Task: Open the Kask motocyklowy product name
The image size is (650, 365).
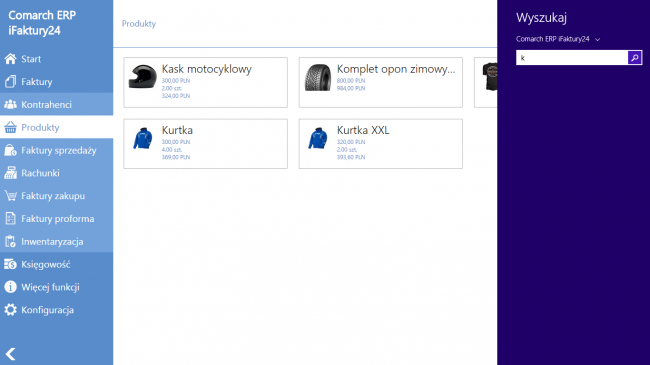Action: 206,69
